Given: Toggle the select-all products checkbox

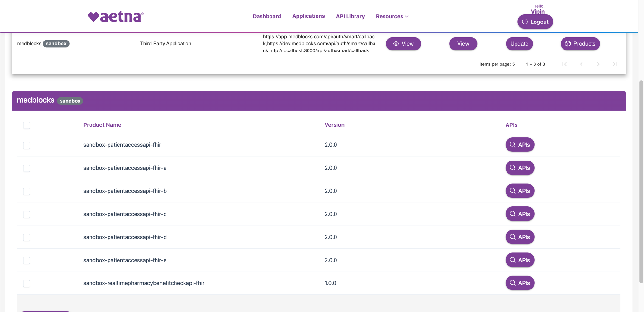Looking at the screenshot, I should tap(26, 125).
